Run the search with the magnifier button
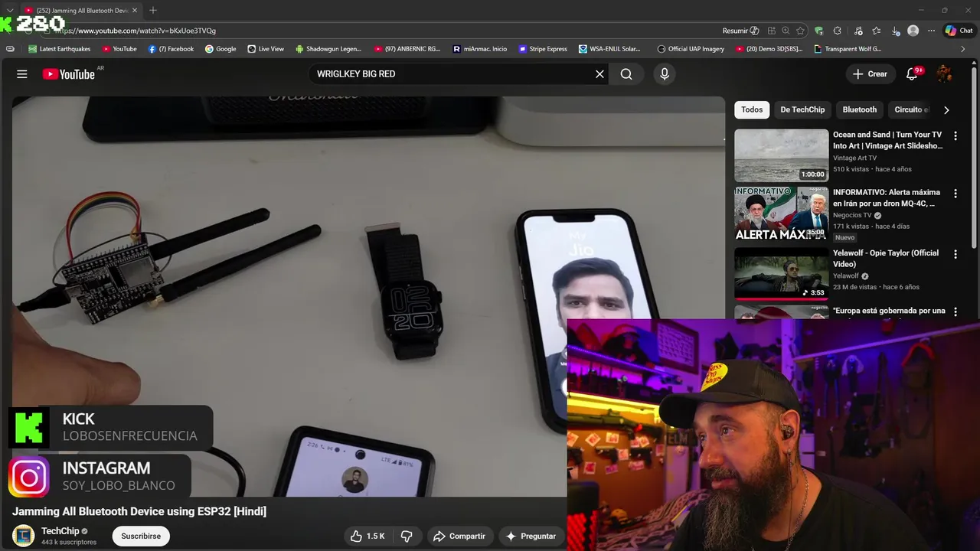 pyautogui.click(x=626, y=74)
